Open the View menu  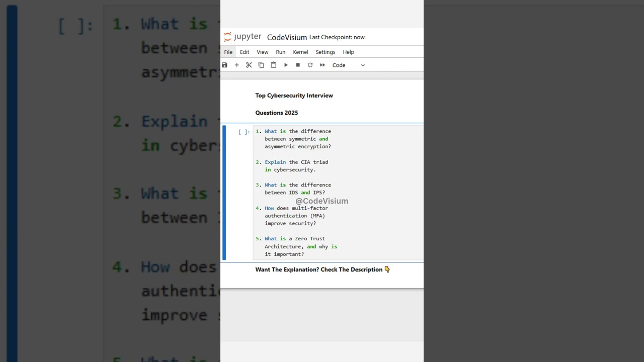click(263, 52)
